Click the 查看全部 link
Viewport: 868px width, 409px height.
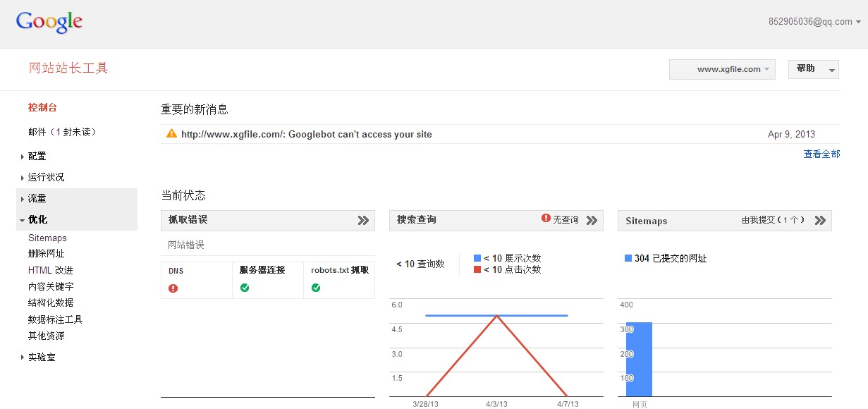(821, 154)
